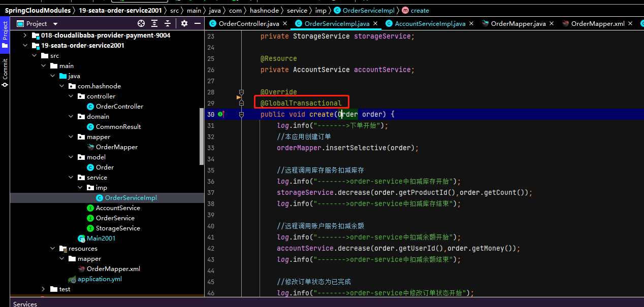This screenshot has height=307, width=644.
Task: Expand the test folder
Action: point(44,289)
